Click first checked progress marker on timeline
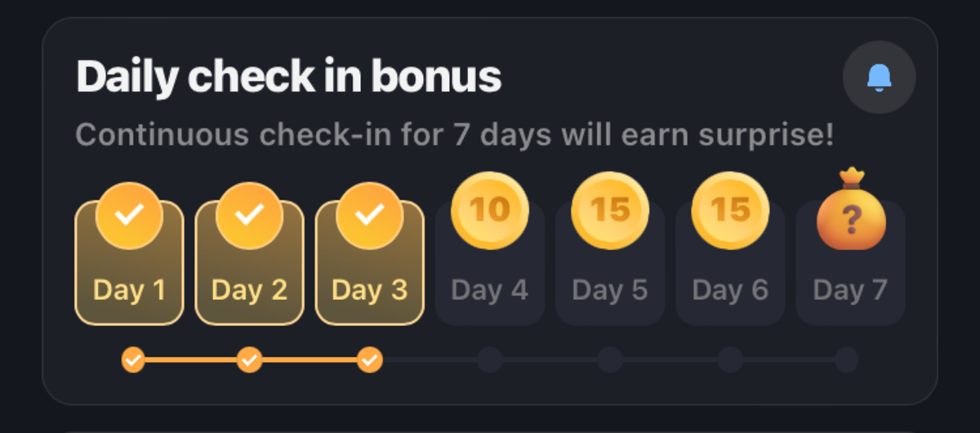Image resolution: width=980 pixels, height=433 pixels. point(133,359)
